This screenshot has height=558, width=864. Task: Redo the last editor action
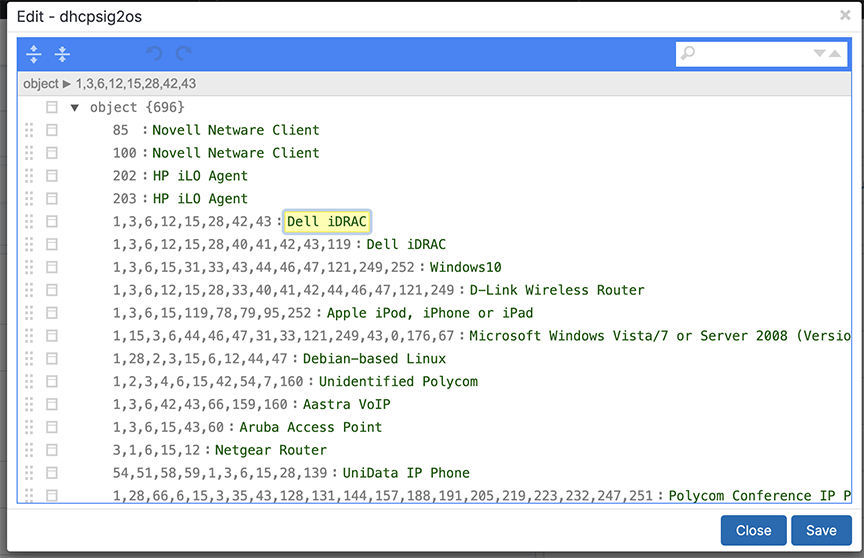click(183, 53)
